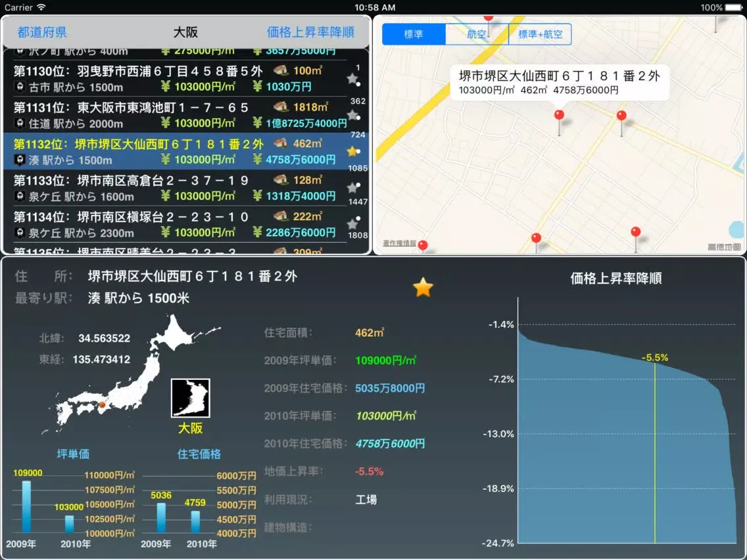Jump to index 724 in list scrubber

[358, 135]
